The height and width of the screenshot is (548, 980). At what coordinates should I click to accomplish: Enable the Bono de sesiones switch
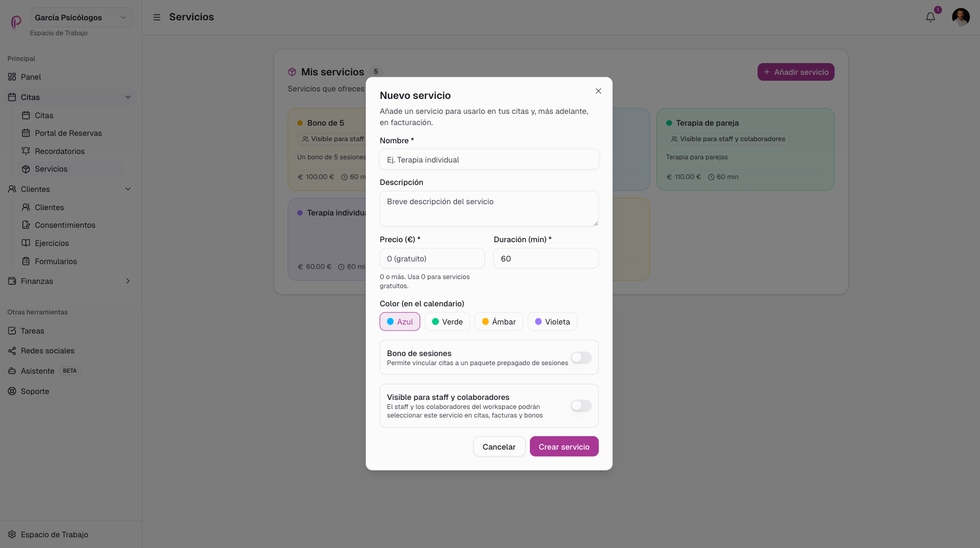(x=581, y=358)
